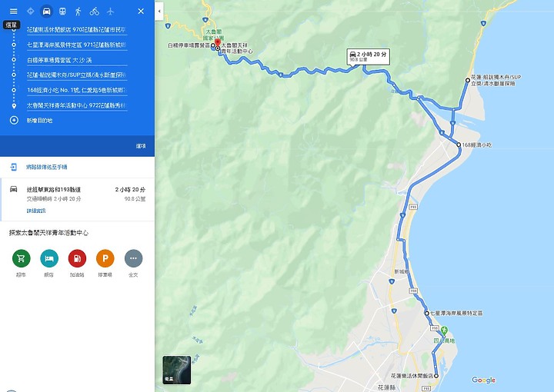Screen dimensions: 554x392
Task: Close the directions panel
Action: (x=141, y=12)
